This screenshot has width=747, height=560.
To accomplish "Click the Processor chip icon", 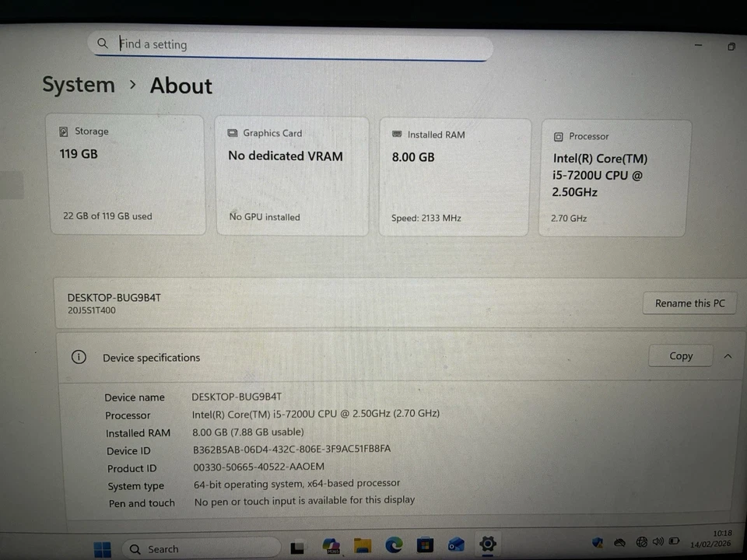I will point(559,137).
